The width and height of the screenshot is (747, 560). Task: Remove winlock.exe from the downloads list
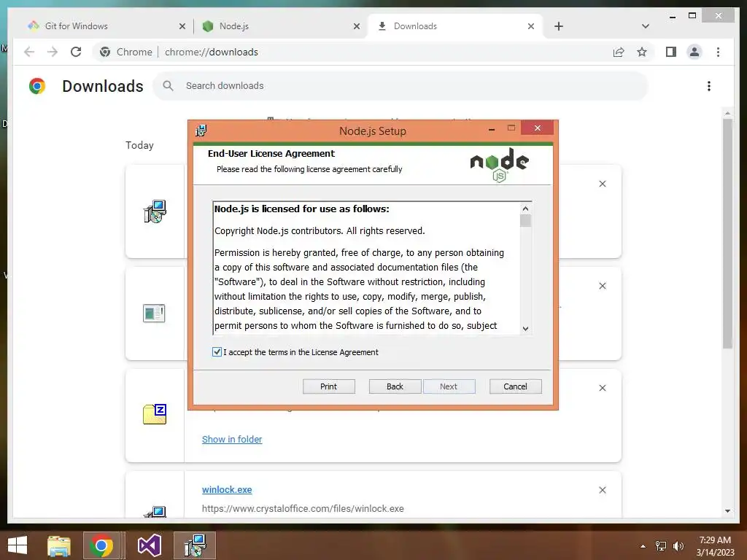pyautogui.click(x=602, y=490)
